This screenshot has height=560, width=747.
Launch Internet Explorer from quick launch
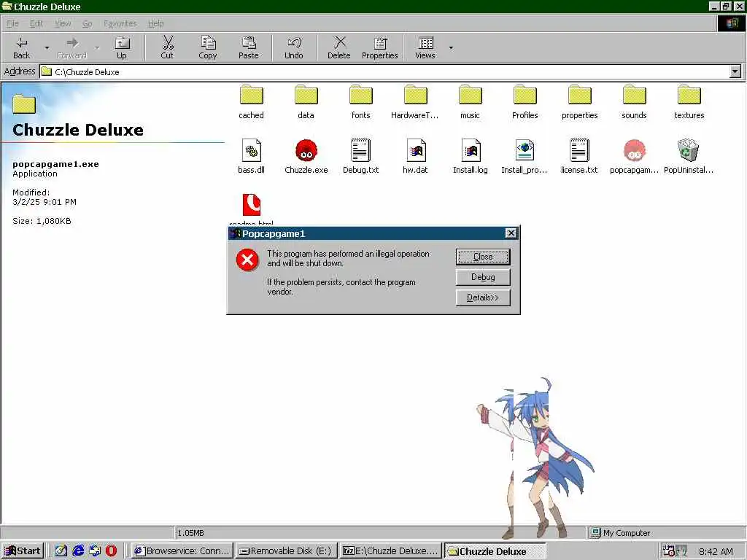(x=78, y=551)
